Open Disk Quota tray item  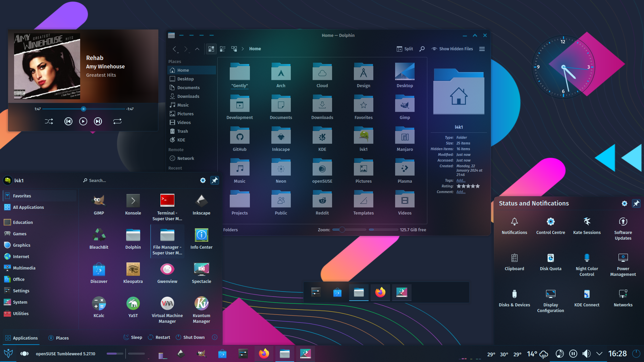pyautogui.click(x=550, y=261)
